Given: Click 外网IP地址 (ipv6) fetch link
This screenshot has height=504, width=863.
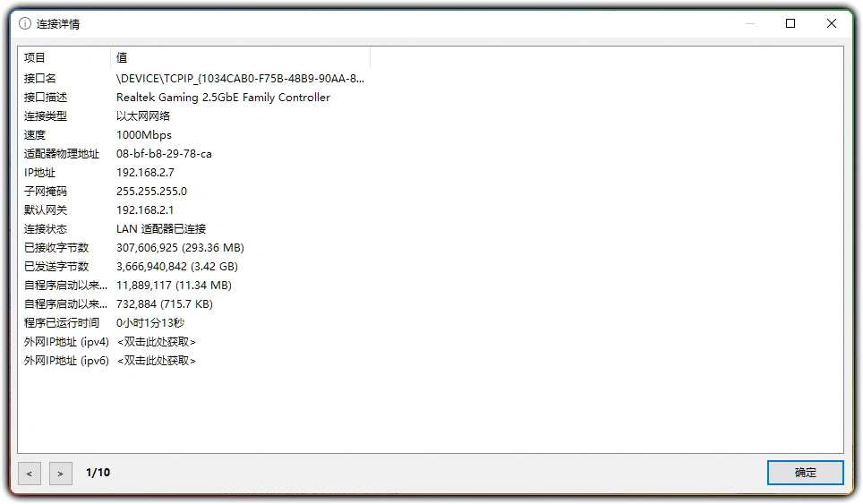Looking at the screenshot, I should click(157, 361).
